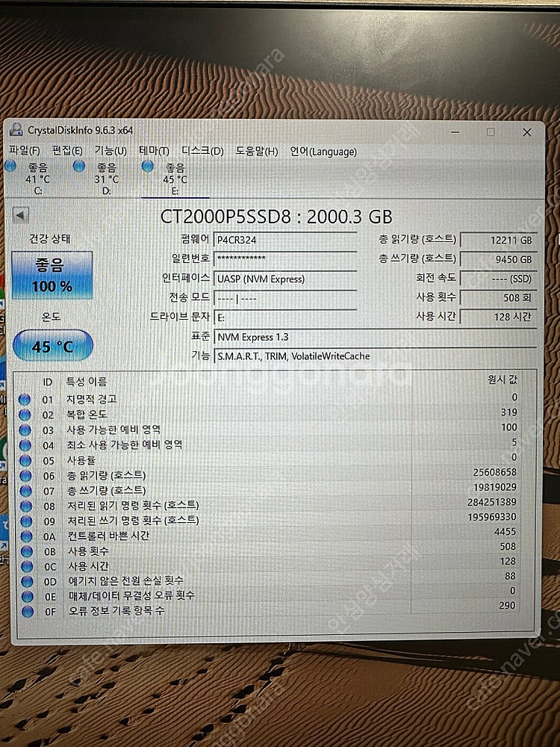Click the status dot for 0B 사용 횟수

coord(27,552)
